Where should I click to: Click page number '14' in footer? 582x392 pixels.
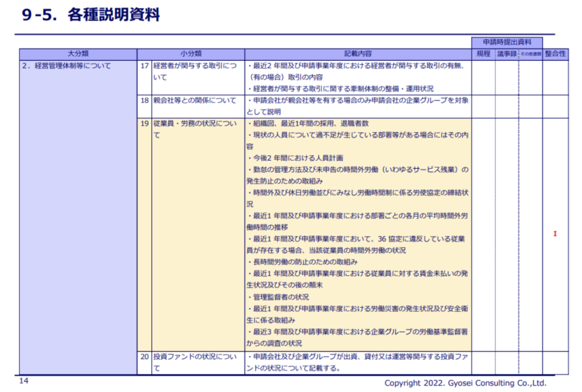point(24,381)
